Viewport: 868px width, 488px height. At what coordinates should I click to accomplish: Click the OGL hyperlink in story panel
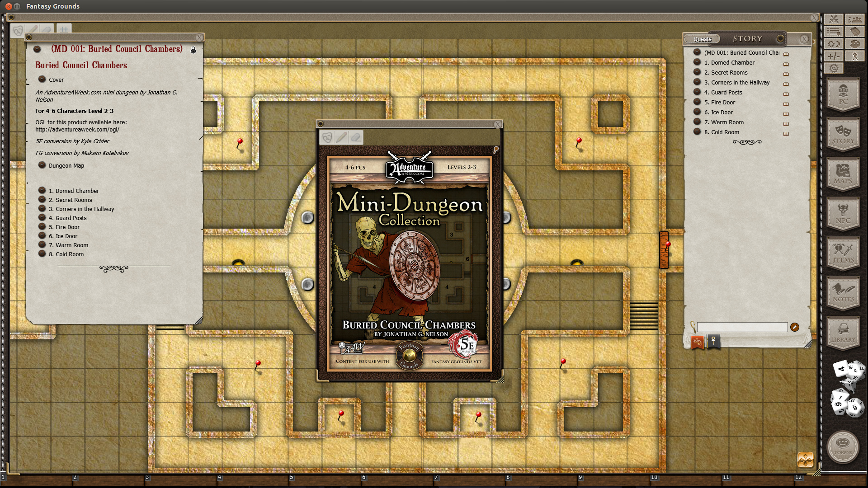pyautogui.click(x=78, y=129)
